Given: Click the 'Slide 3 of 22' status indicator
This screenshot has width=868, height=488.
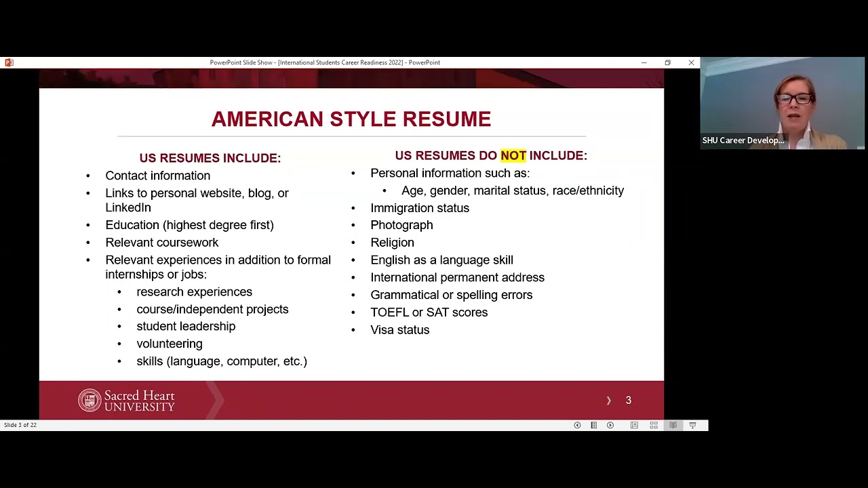Looking at the screenshot, I should (20, 425).
